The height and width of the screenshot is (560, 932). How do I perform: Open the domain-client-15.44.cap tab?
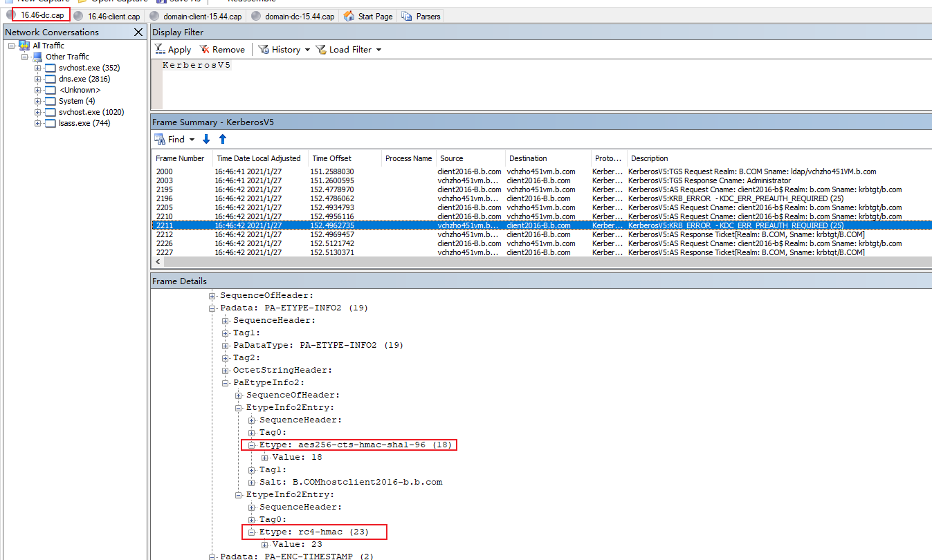(x=196, y=16)
